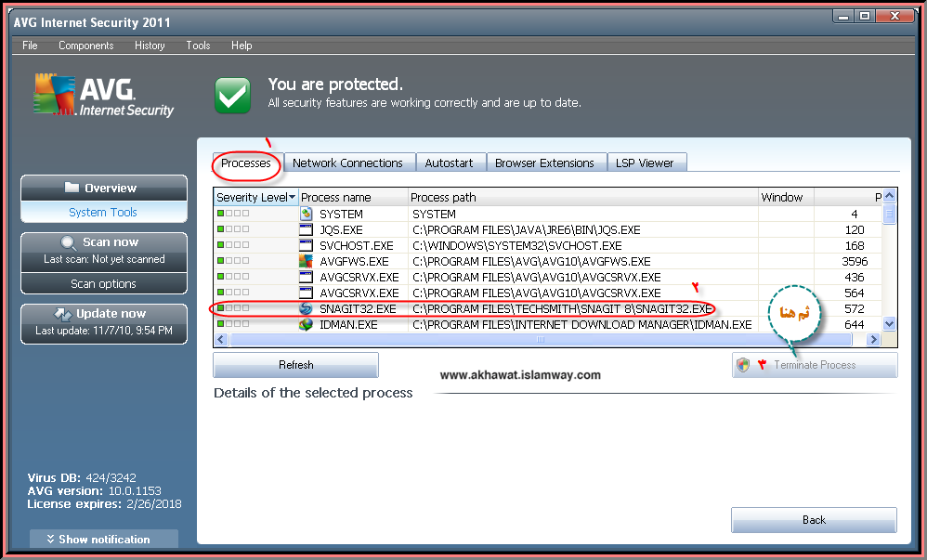Viewport: 927px width, 560px height.
Task: Click the PID value 572
Action: click(855, 308)
